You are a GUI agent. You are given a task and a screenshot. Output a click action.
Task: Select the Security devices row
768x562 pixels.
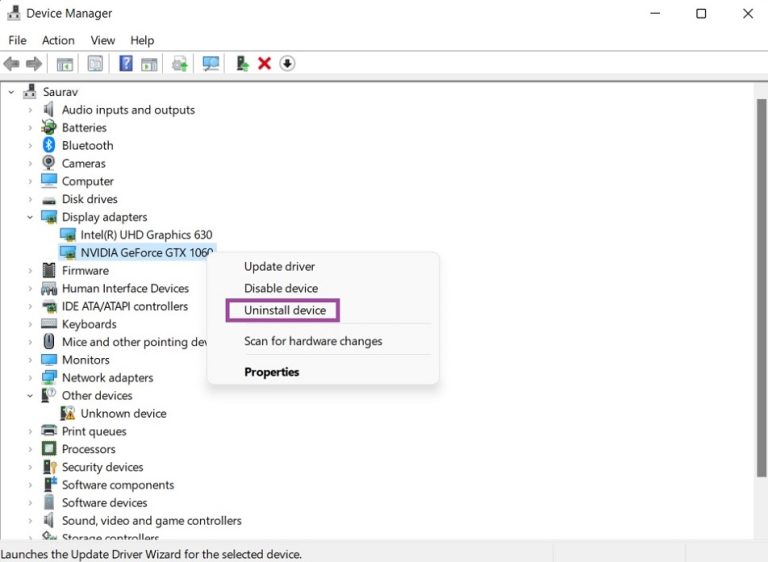pyautogui.click(x=102, y=467)
